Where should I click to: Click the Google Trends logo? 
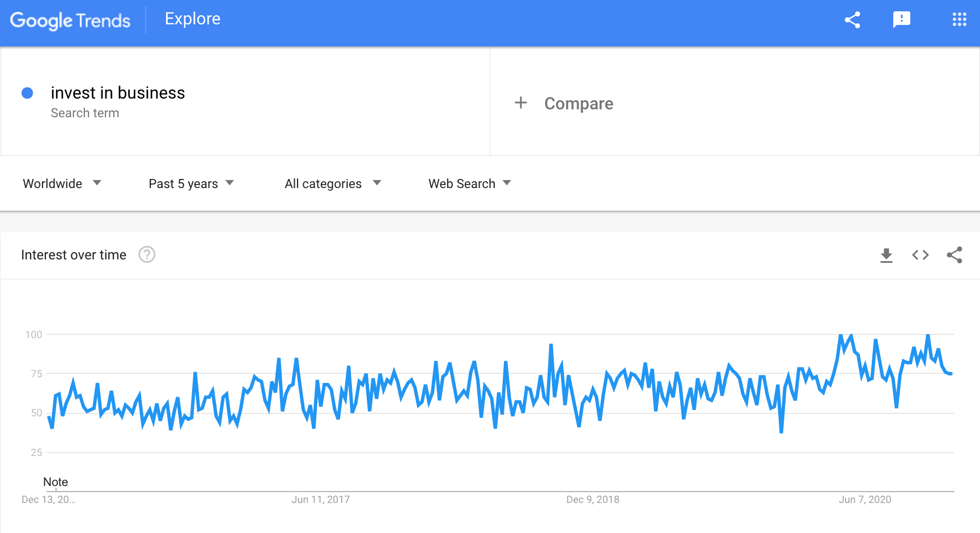tap(70, 20)
